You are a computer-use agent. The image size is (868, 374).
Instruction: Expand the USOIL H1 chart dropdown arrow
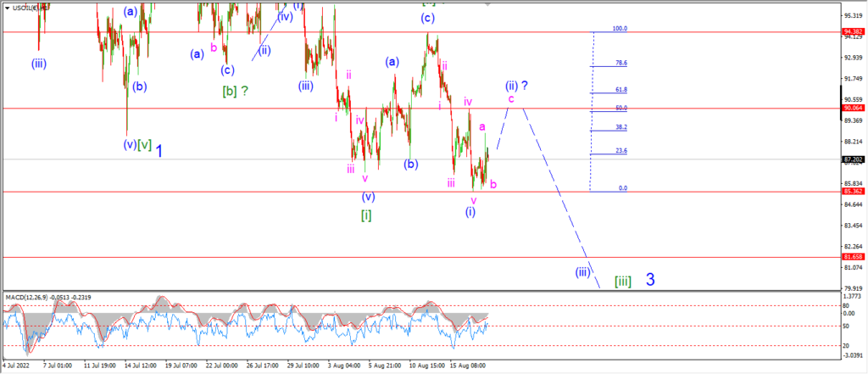pyautogui.click(x=8, y=8)
